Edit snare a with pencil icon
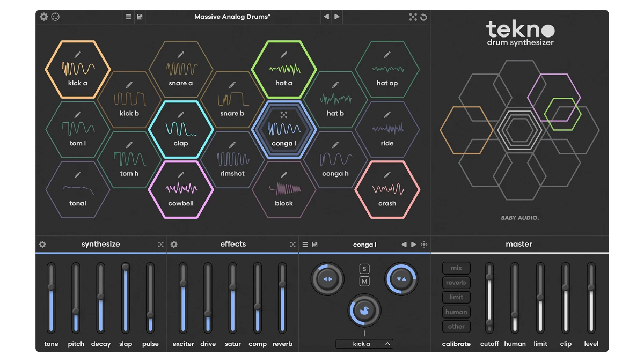644x362 pixels. coord(181,55)
